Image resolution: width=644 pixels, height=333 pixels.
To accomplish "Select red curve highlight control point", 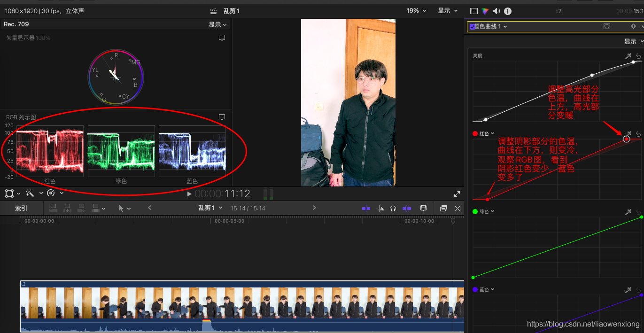I will coord(627,139).
